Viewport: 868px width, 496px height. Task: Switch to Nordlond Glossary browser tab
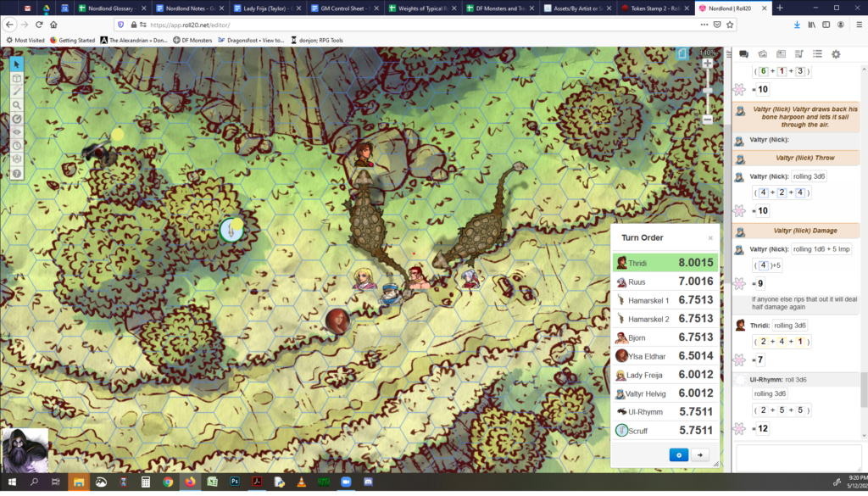point(113,8)
